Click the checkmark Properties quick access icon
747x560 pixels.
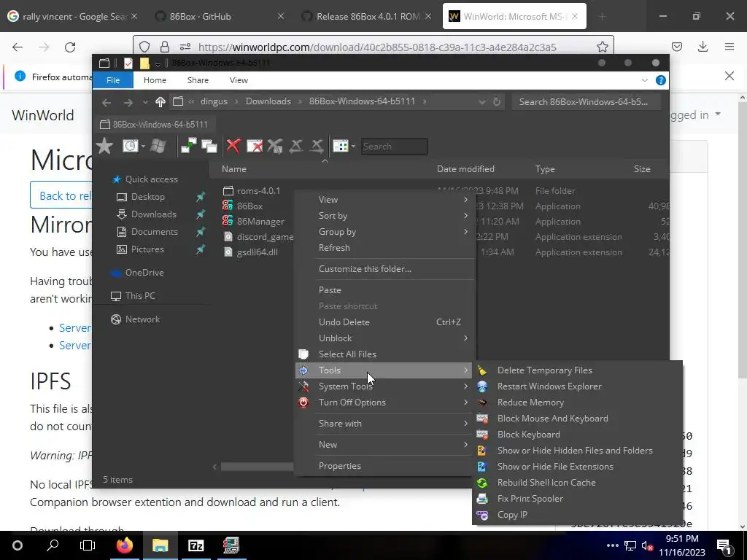pyautogui.click(x=128, y=63)
